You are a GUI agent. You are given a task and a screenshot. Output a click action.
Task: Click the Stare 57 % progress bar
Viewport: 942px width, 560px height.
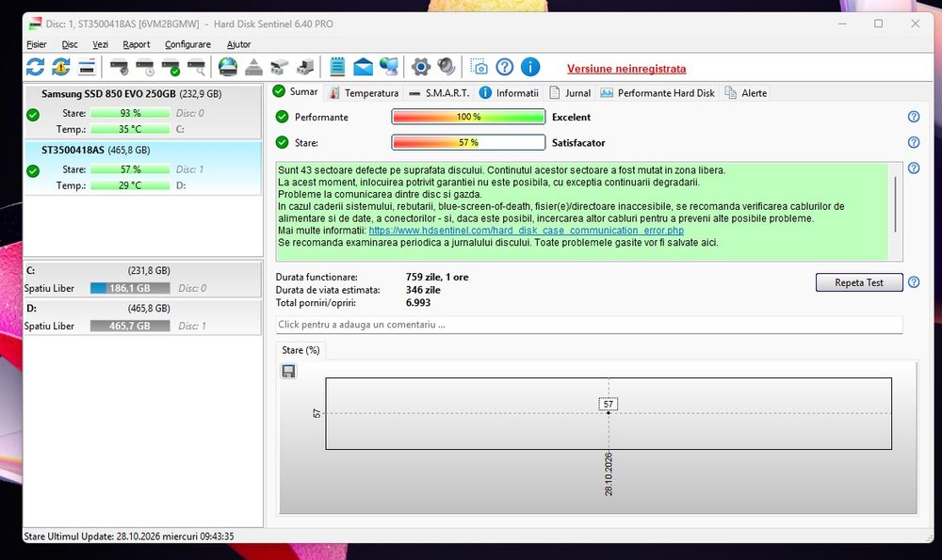(x=468, y=142)
